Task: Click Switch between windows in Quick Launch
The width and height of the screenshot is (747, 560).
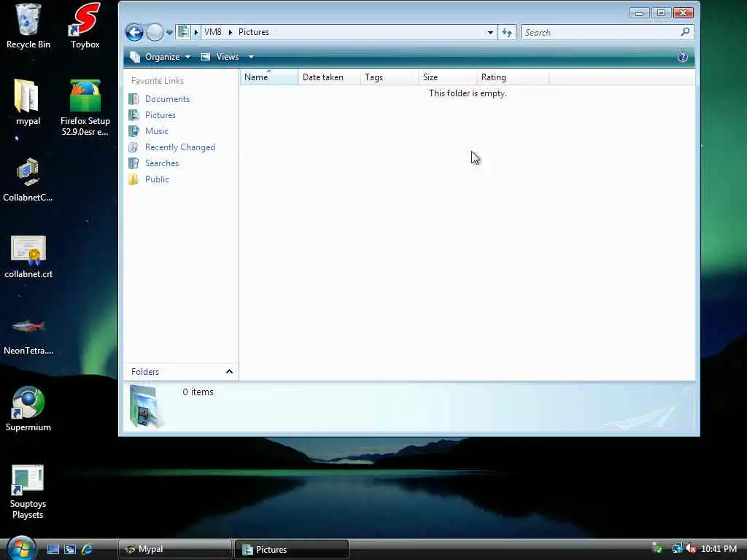Action: point(70,550)
